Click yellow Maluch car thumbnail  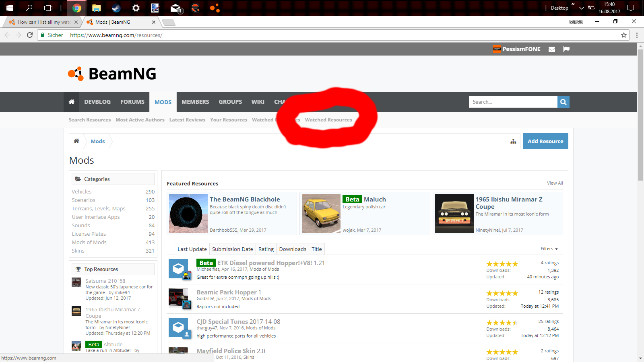[x=321, y=214]
